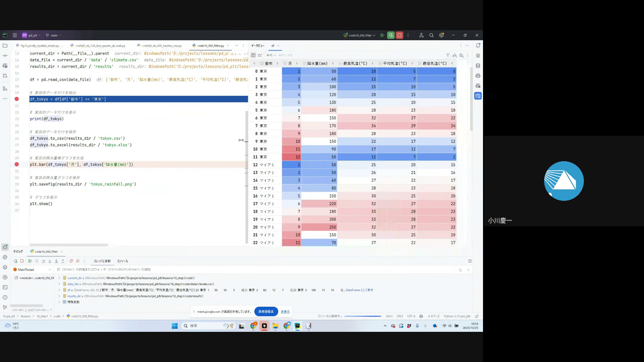The height and width of the screenshot is (362, 644).
Task: Click the DataFrame として表示 link
Action: pos(359,290)
